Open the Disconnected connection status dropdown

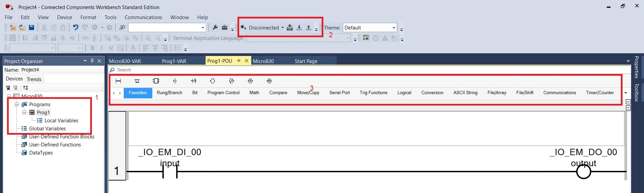[x=282, y=27]
